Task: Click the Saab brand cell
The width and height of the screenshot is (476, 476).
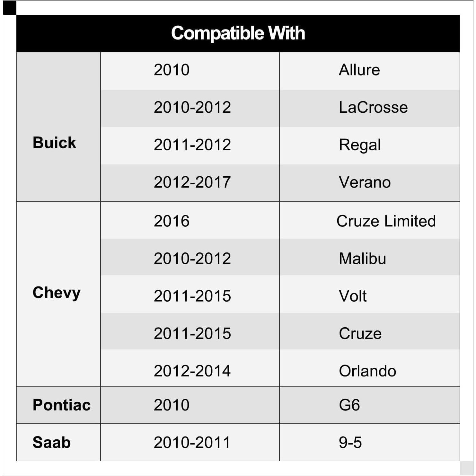Action: [51, 442]
